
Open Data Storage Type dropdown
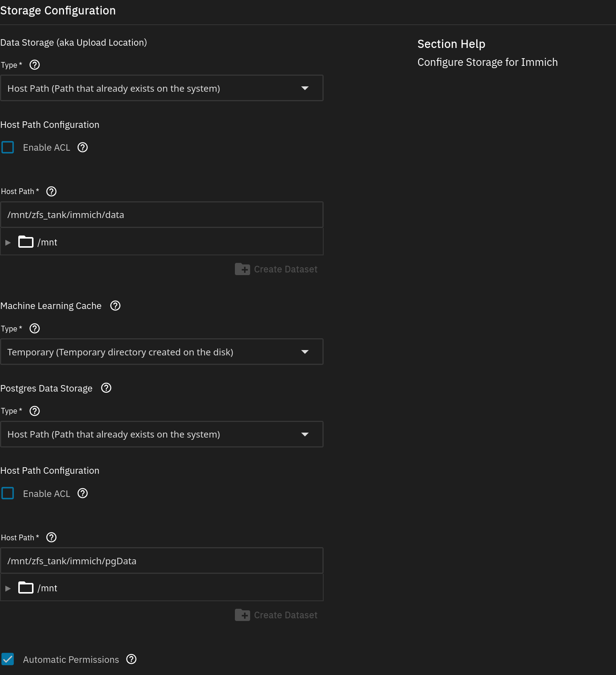162,88
